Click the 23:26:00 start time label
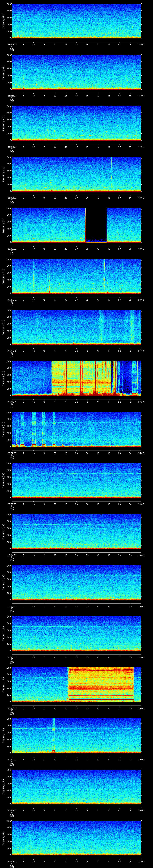153x868 pixels. tap(12, 657)
